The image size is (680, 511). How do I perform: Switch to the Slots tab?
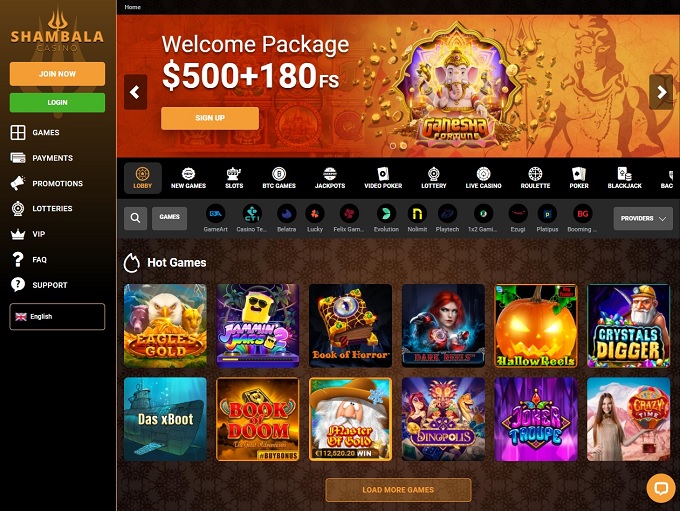234,178
